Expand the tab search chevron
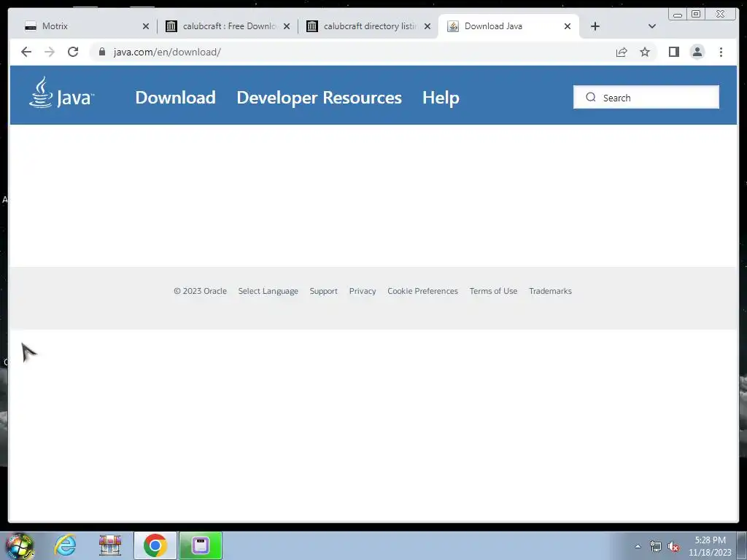This screenshot has height=560, width=747. (x=652, y=26)
